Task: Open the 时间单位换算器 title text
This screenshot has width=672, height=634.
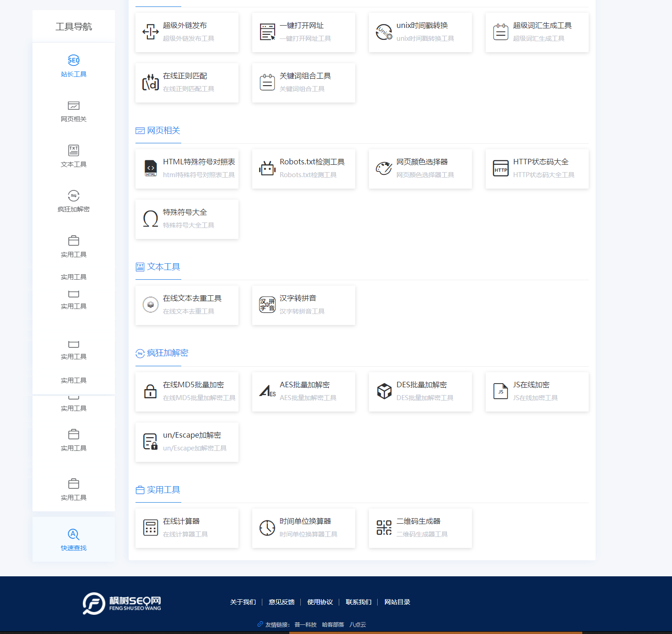Action: point(305,521)
